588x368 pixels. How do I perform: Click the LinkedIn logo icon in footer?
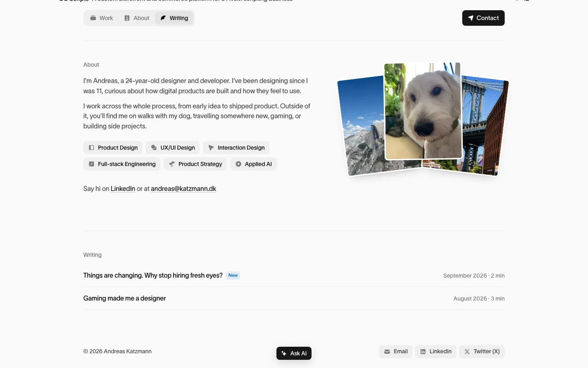point(423,352)
